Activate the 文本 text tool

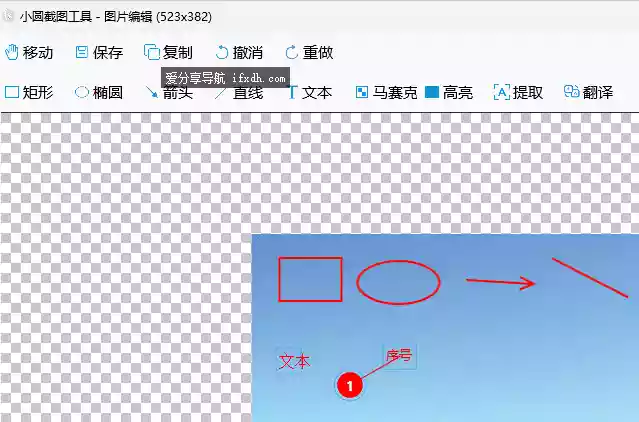coord(310,92)
